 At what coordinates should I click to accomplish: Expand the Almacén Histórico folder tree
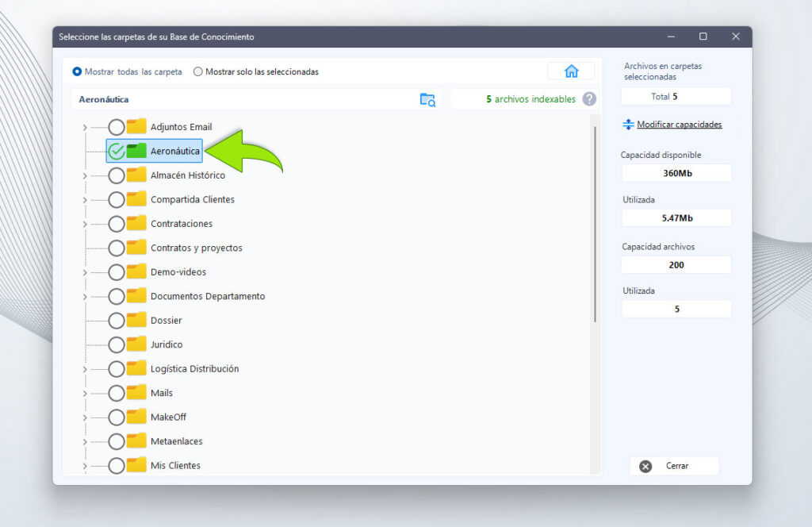85,175
